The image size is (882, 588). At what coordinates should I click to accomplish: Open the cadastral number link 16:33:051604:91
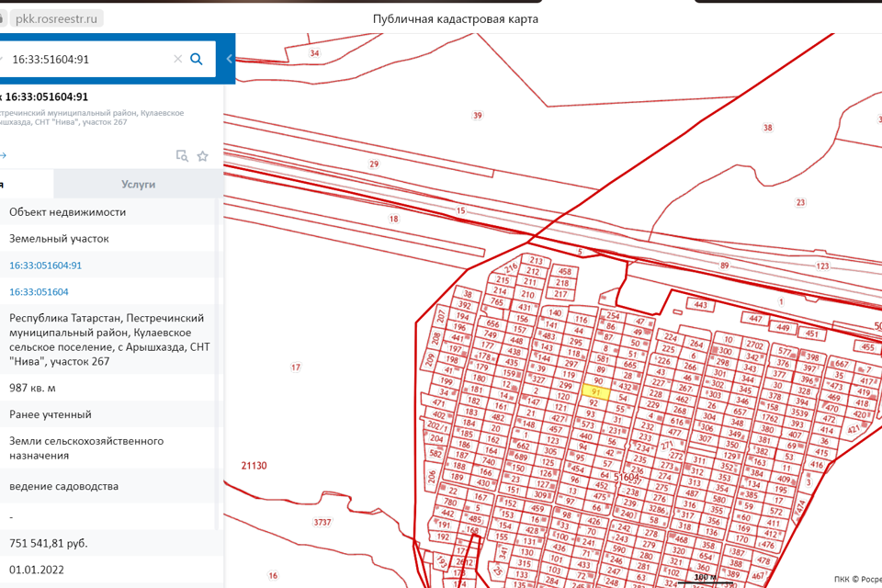46,266
